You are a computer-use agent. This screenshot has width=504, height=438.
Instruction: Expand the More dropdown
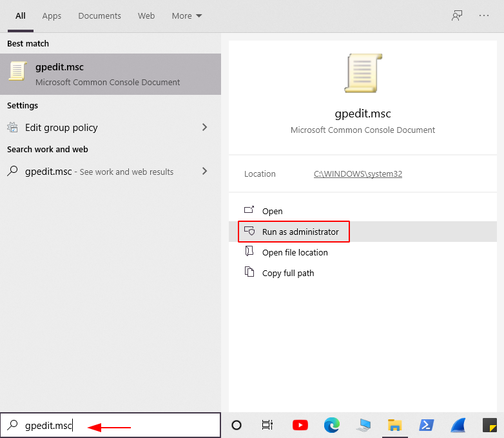tap(187, 15)
